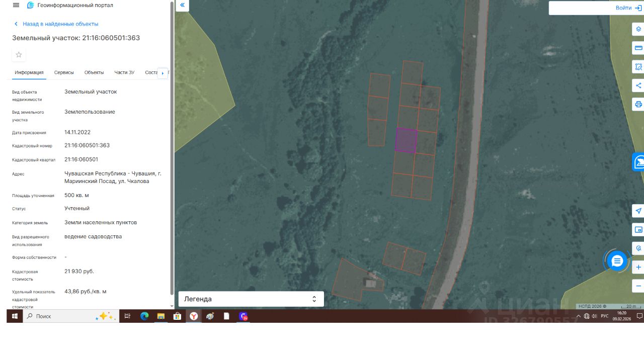
Task: Open the network status tray icon
Action: click(587, 316)
